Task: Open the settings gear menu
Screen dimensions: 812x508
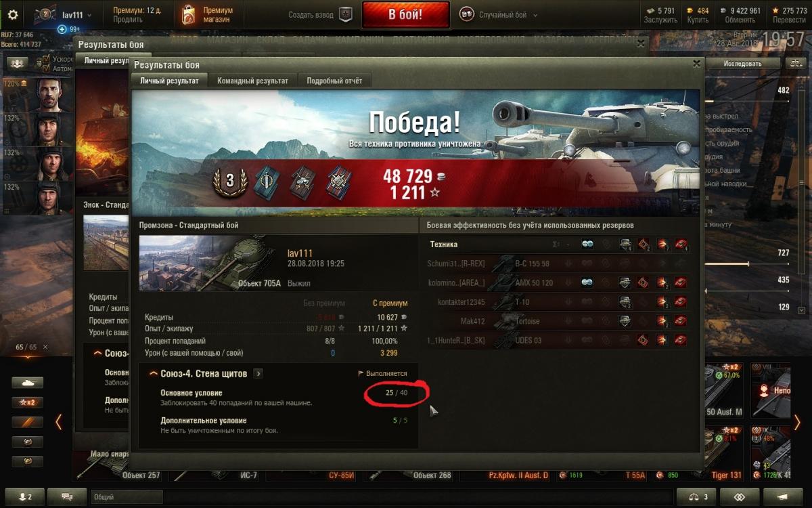Action: pos(12,14)
